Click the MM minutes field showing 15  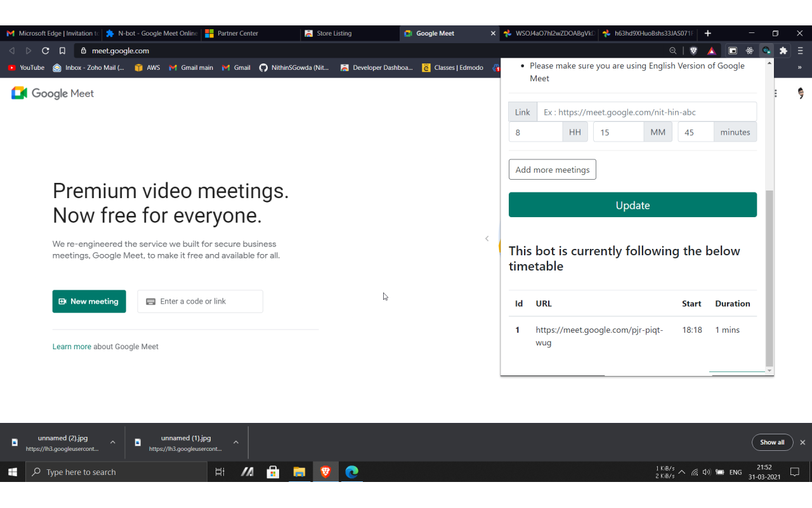click(619, 132)
